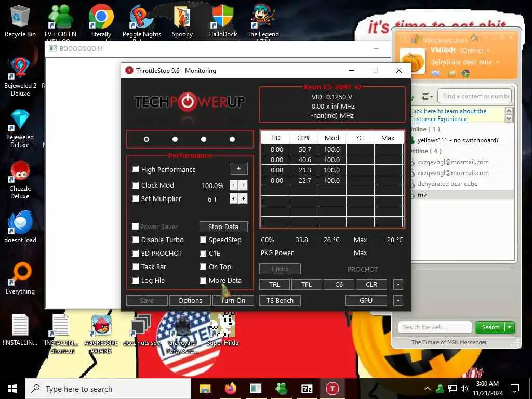532x399 pixels.
Task: Open the Spoopy folder icon
Action: click(x=182, y=21)
